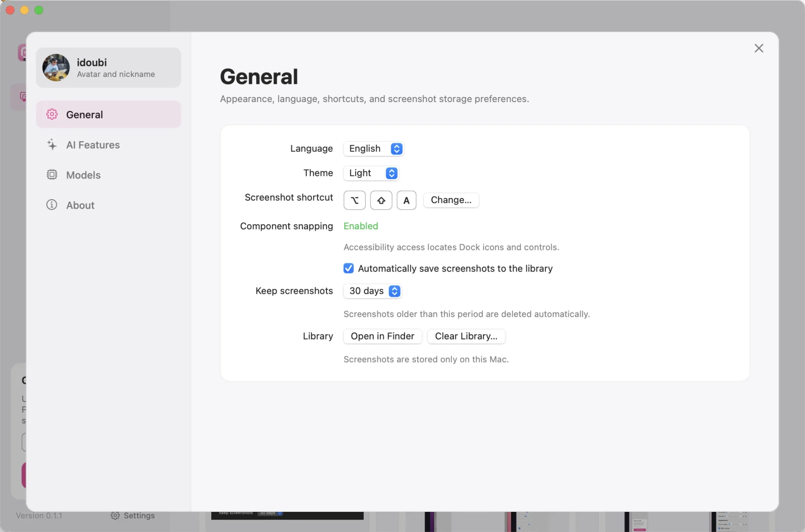Click the idoubi avatar picture
Image resolution: width=805 pixels, height=532 pixels.
click(56, 68)
